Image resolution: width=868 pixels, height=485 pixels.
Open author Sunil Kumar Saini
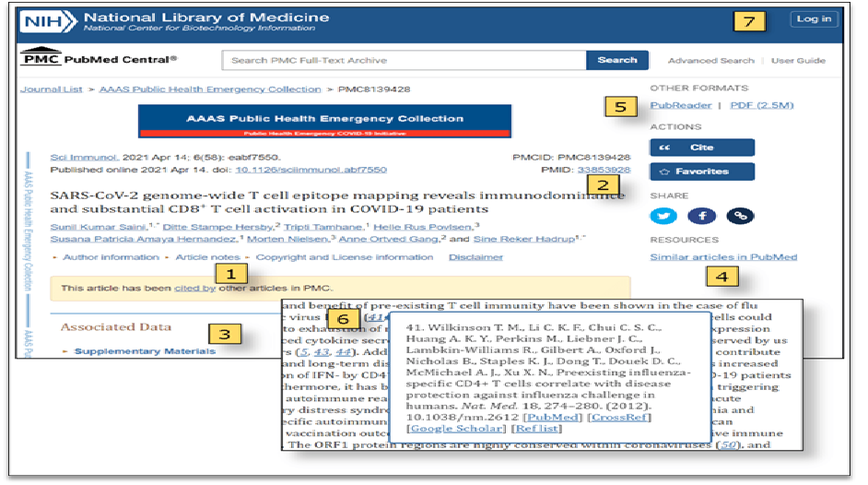tap(99, 227)
